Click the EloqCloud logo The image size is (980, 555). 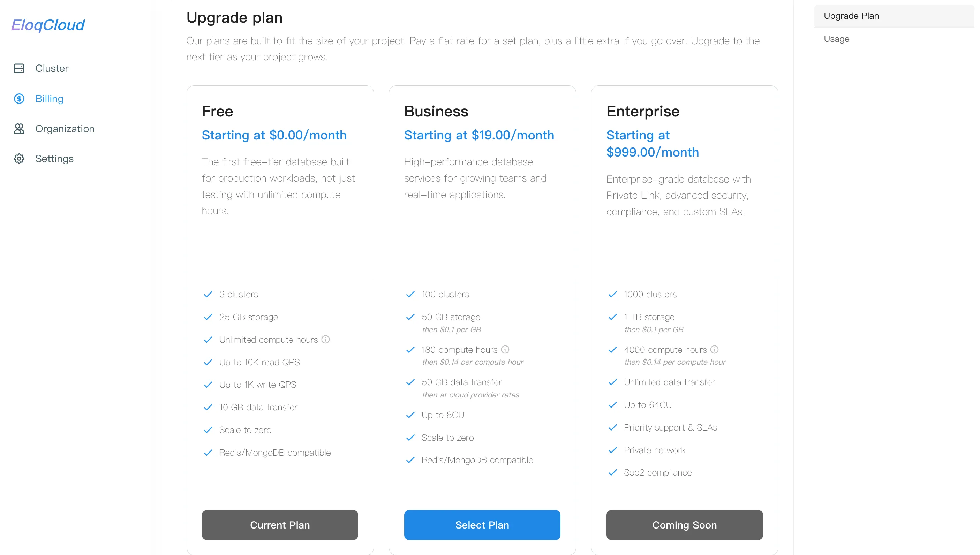click(48, 25)
